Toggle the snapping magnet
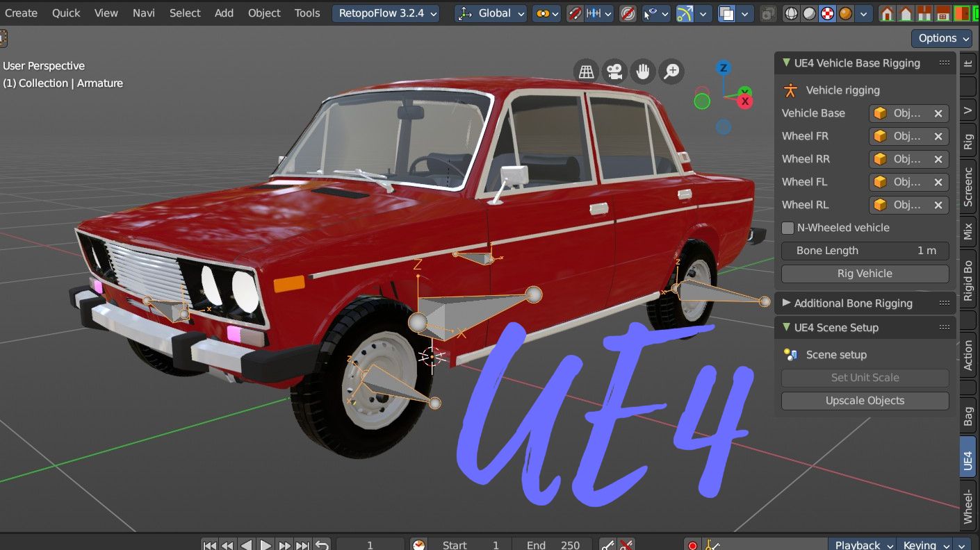 575,13
